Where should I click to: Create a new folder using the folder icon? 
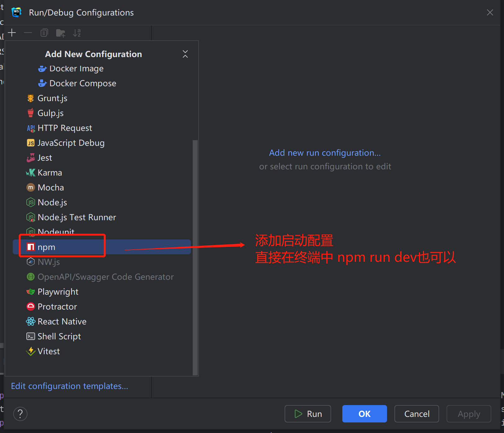coord(61,33)
